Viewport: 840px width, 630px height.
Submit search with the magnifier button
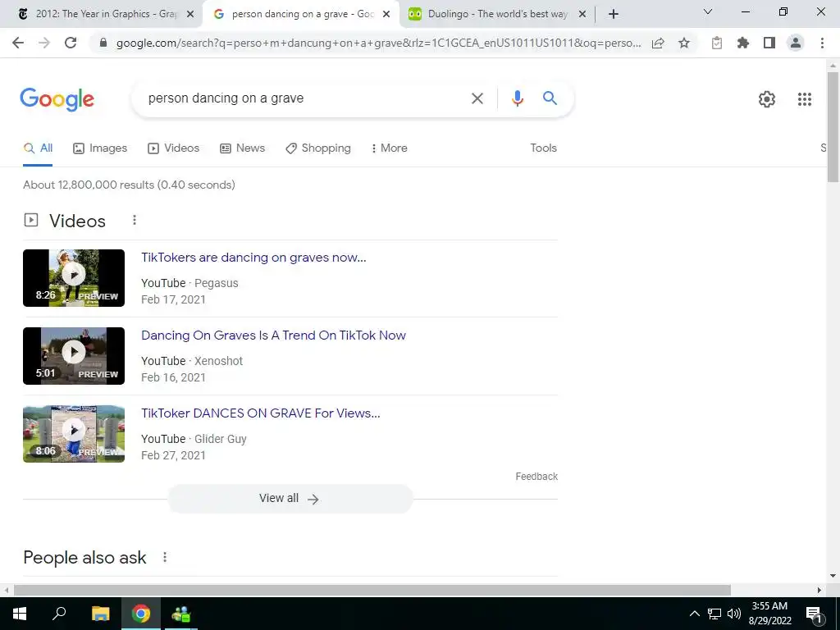point(550,98)
